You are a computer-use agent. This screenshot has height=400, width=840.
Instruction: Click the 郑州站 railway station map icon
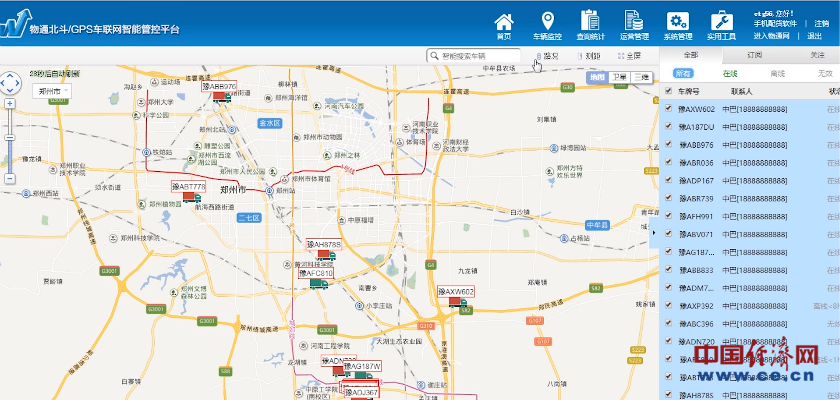pos(269,191)
